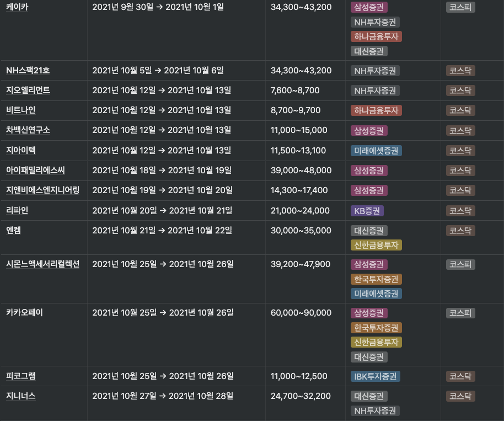Click the date range for 차백신연구소
The width and height of the screenshot is (504, 421).
[x=162, y=130]
